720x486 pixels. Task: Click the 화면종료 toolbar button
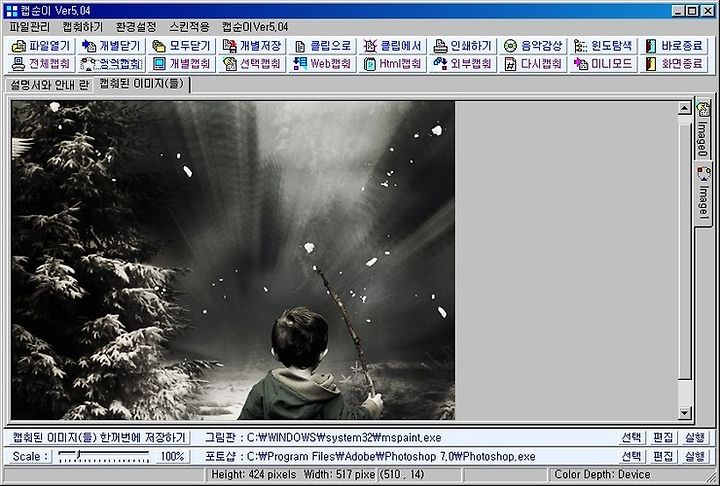674,64
